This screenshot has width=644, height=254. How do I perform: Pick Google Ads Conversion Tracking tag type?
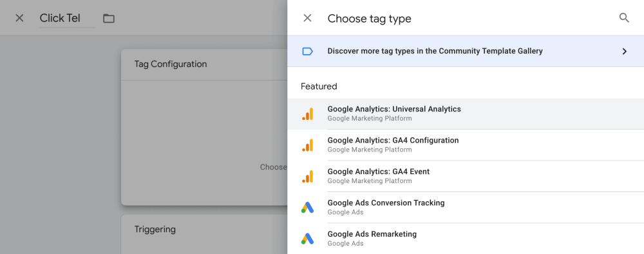point(466,208)
